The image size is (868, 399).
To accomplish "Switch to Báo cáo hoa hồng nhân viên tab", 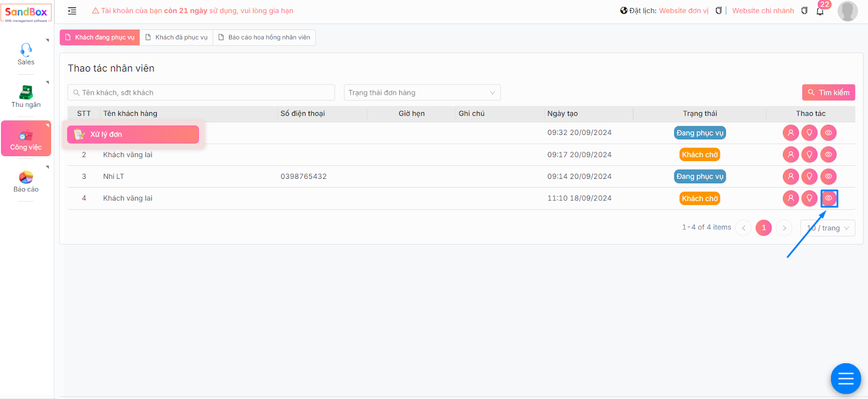I will (x=264, y=37).
